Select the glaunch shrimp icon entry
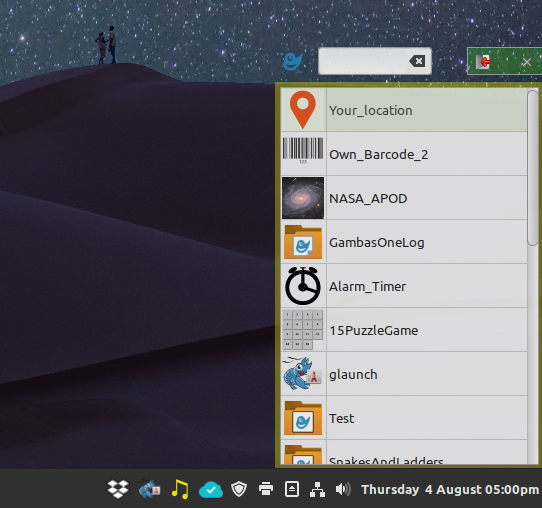 (x=404, y=374)
